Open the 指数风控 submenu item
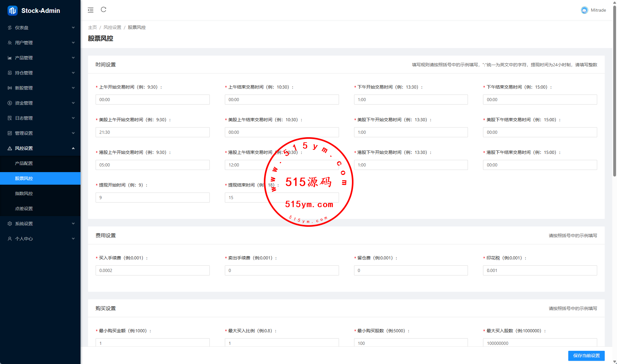Viewport: 617px width, 364px height. coord(24,193)
